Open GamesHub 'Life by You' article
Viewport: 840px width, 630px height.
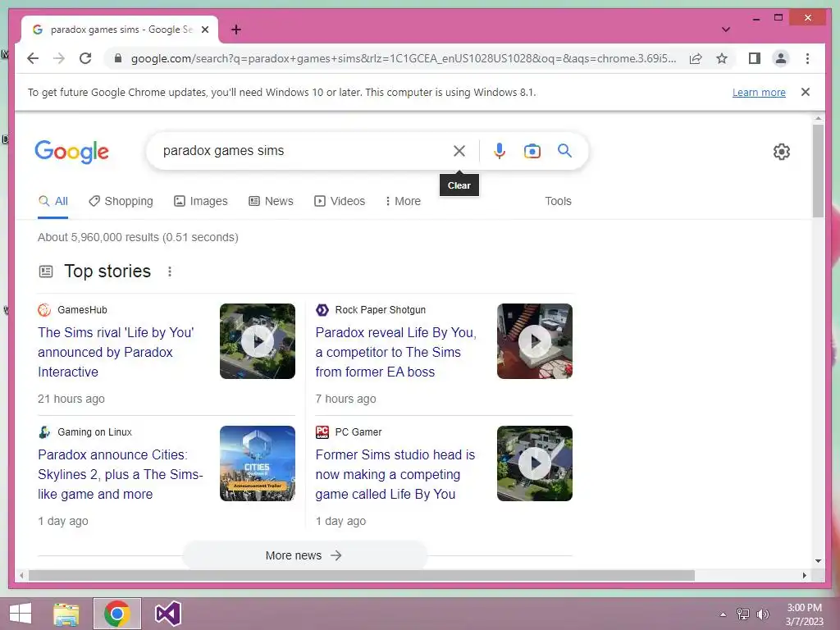point(116,352)
